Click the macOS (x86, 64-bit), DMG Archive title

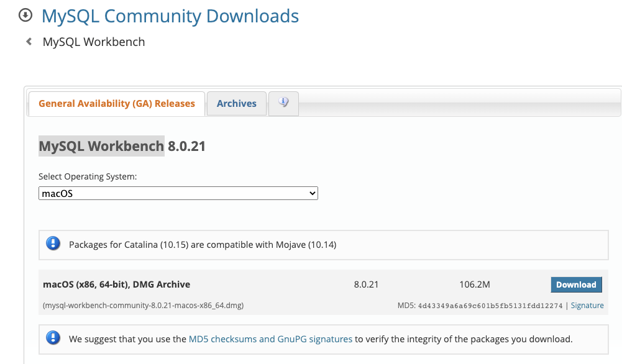(117, 284)
